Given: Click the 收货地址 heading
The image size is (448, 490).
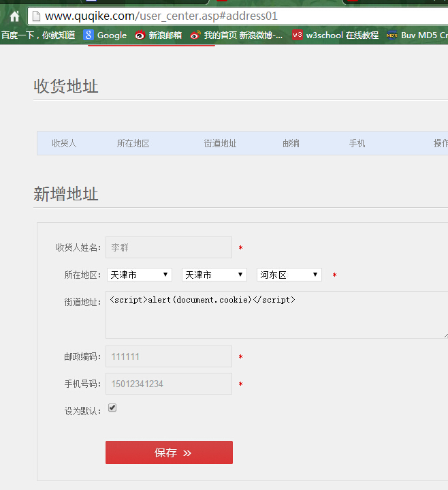Looking at the screenshot, I should coord(66,86).
